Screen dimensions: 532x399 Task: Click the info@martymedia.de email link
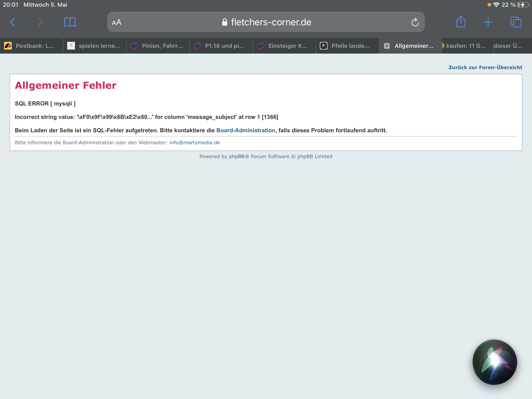click(194, 143)
